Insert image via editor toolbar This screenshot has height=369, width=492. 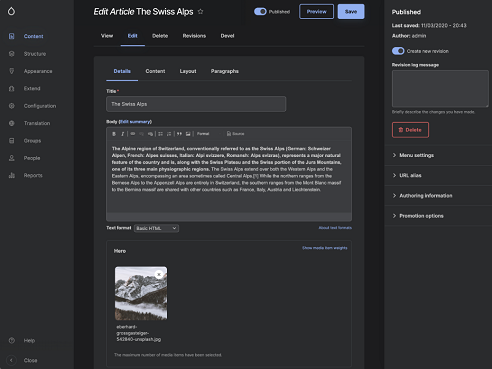point(188,134)
